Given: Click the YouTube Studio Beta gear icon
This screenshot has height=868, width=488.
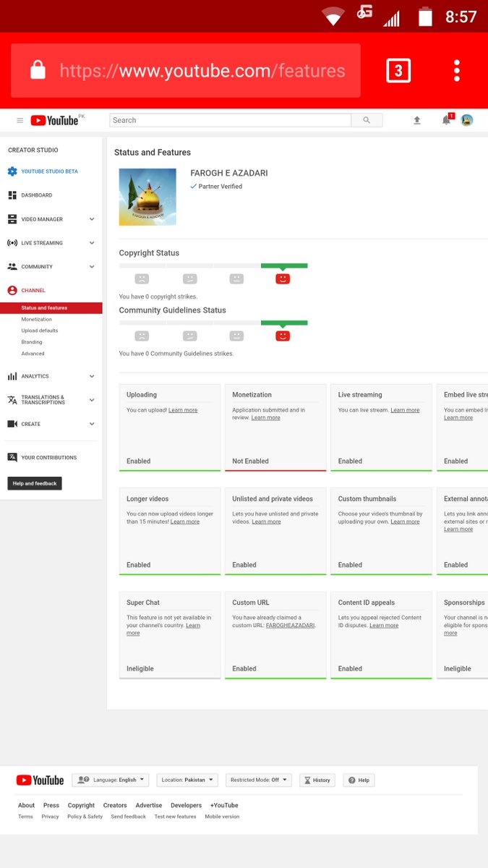Looking at the screenshot, I should point(12,171).
